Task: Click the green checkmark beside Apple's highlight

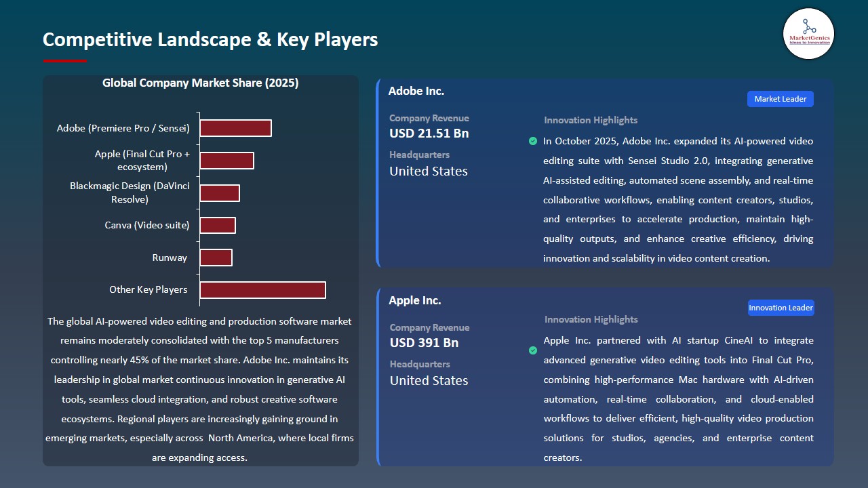Action: click(x=532, y=350)
